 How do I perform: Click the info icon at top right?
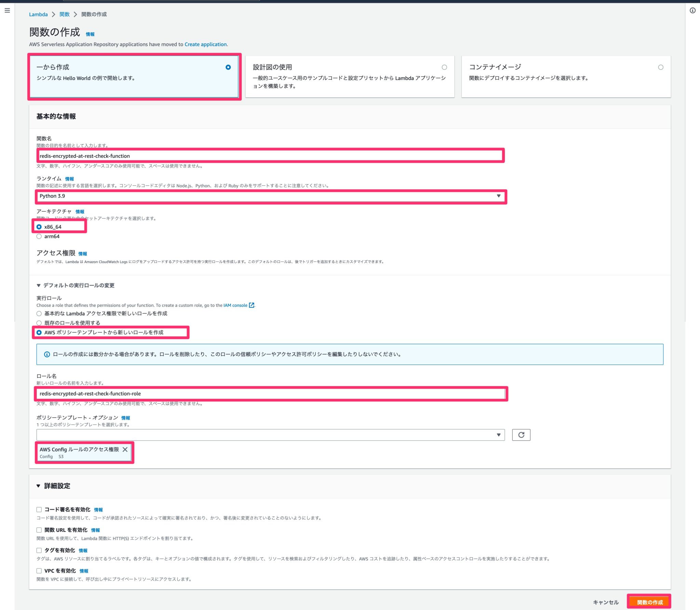tap(692, 11)
